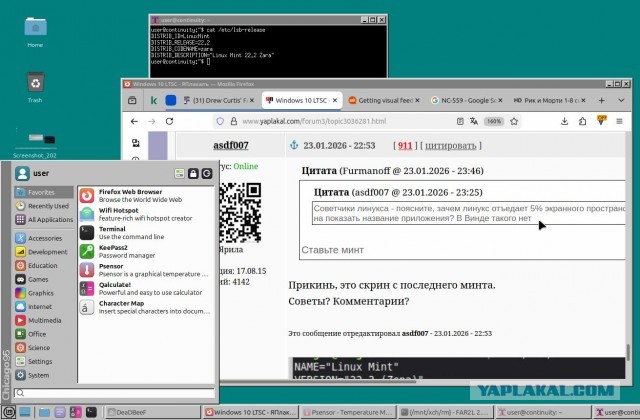Switch to FAR2L taskbar window

(446, 412)
